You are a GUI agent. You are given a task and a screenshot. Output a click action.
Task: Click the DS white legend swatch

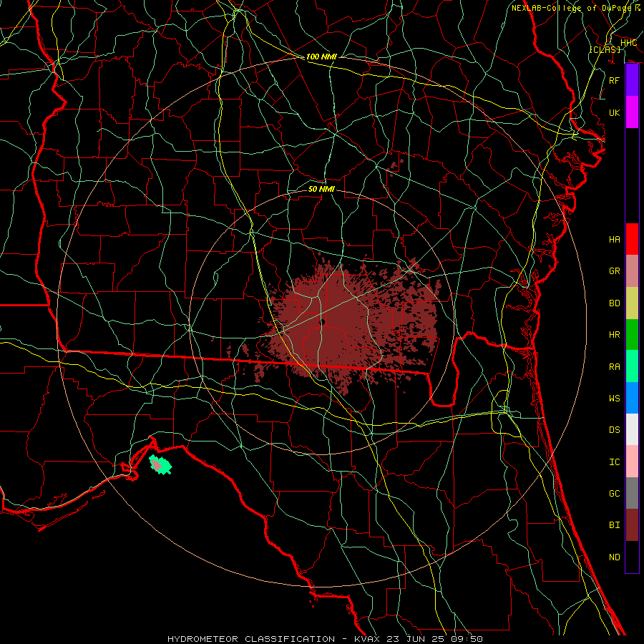coord(632,429)
